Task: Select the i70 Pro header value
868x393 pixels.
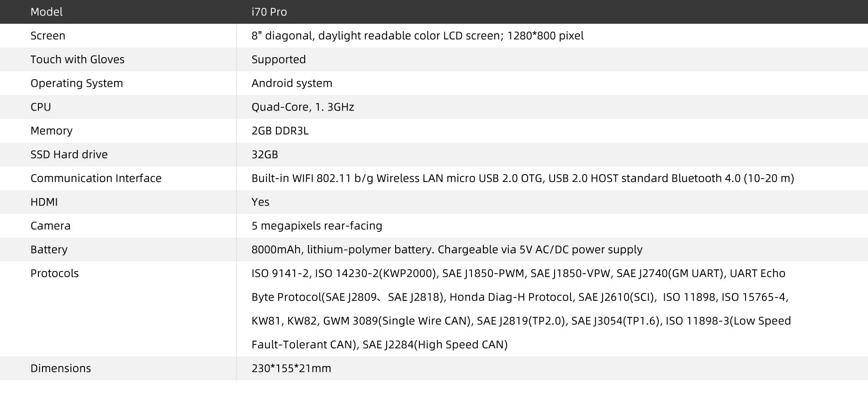Action: coord(269,12)
